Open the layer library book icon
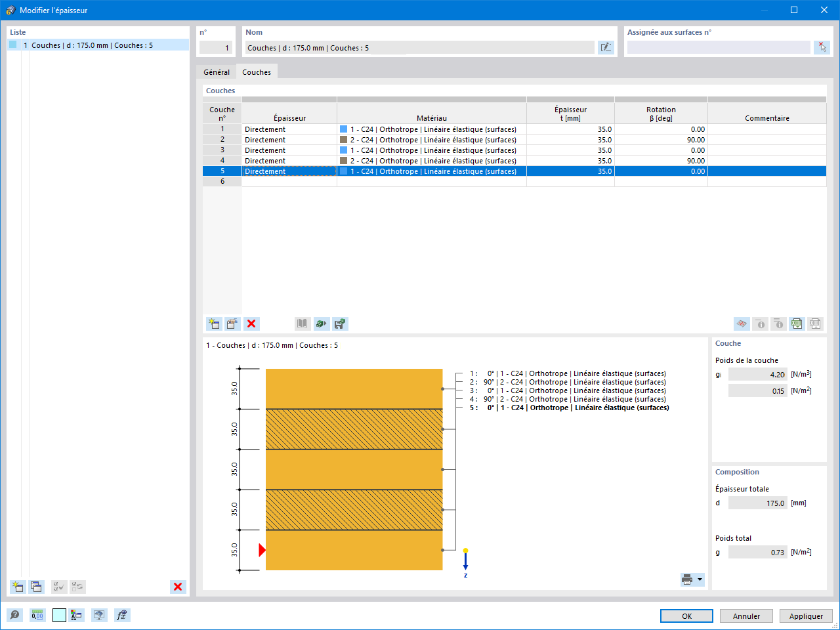The image size is (840, 630). click(302, 324)
